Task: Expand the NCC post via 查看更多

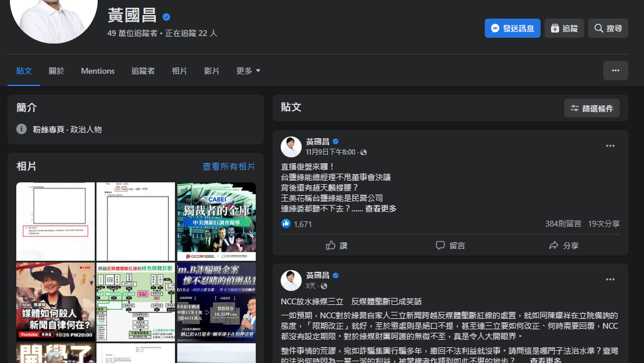Action: pos(545,361)
